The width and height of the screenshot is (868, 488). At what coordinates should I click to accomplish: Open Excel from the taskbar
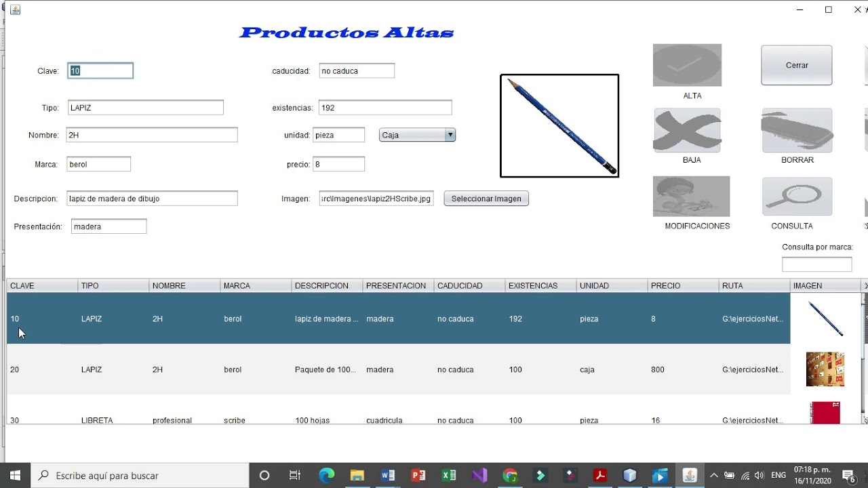point(449,476)
